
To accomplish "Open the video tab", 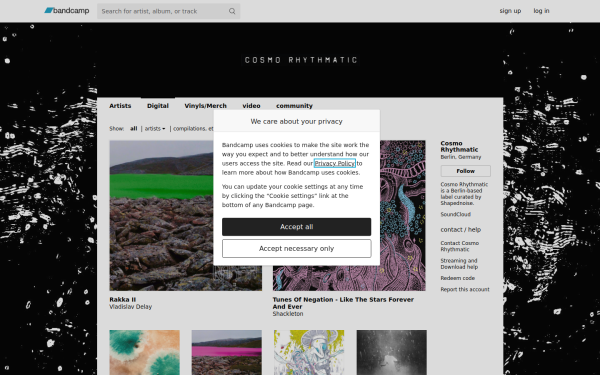I will click(251, 106).
